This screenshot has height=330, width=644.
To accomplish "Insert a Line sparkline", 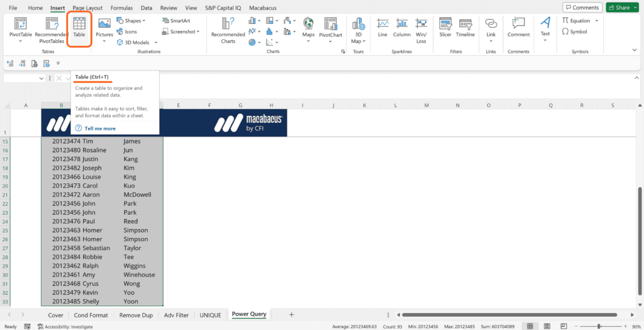I will pos(382,27).
